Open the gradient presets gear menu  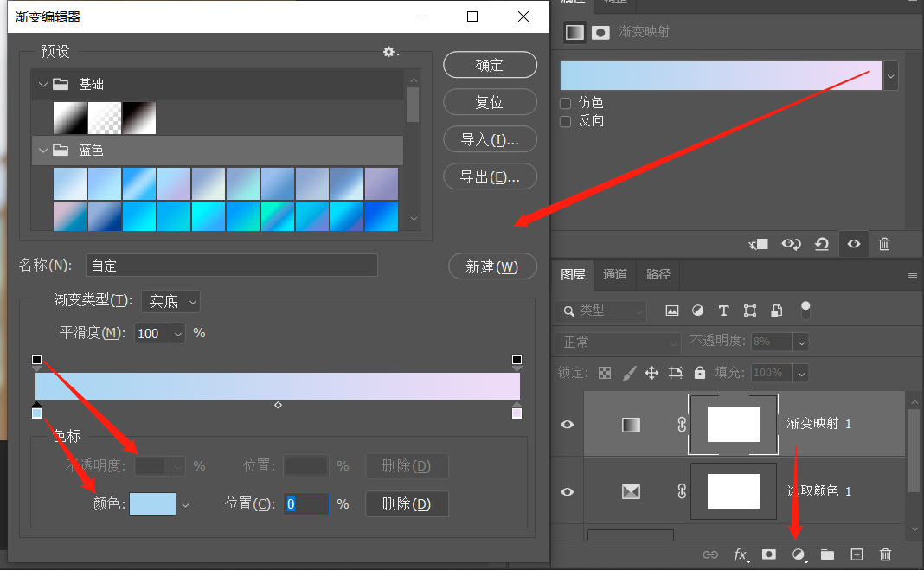pos(390,52)
